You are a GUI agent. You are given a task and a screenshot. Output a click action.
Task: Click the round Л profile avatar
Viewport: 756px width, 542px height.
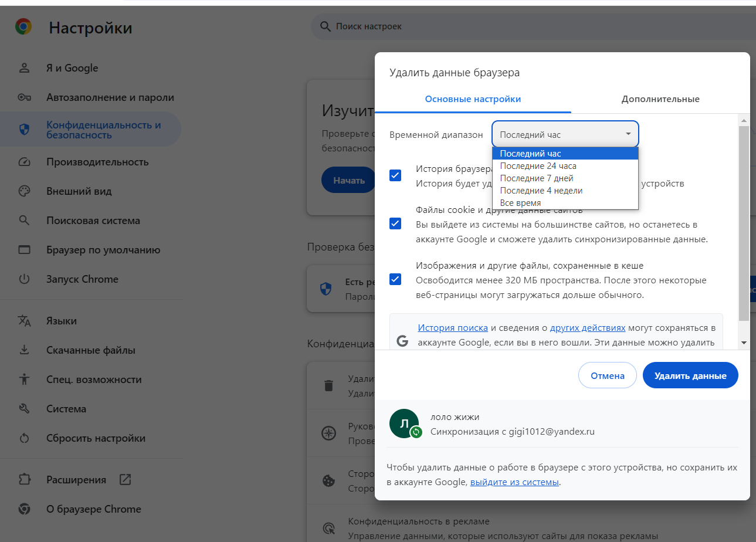coord(404,424)
